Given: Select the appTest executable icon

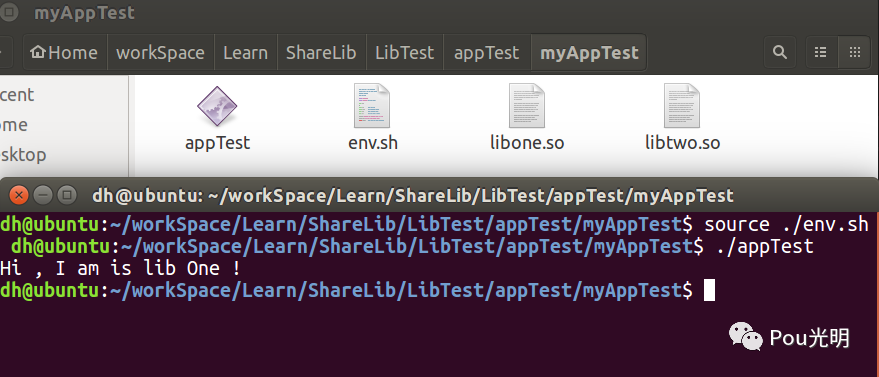Looking at the screenshot, I should pyautogui.click(x=217, y=106).
